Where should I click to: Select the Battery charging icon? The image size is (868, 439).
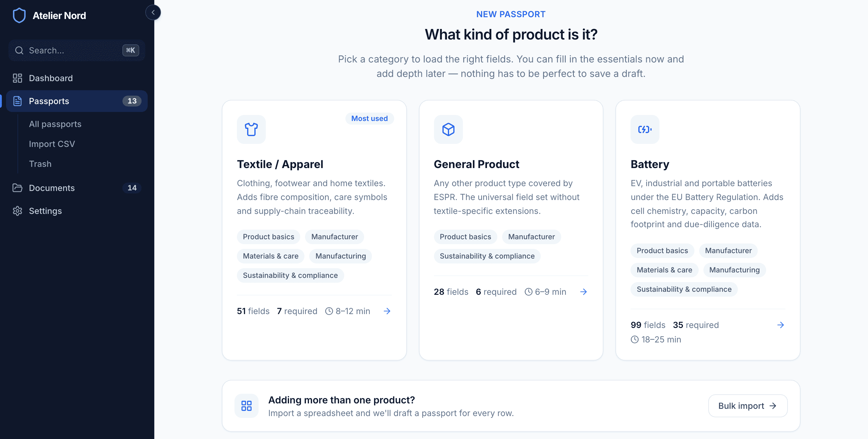[645, 129]
